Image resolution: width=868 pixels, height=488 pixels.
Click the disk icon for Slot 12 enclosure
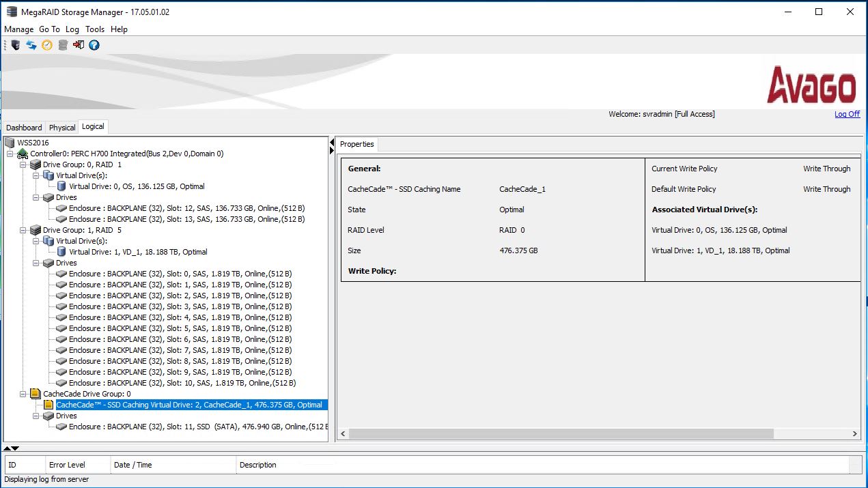[x=61, y=208]
